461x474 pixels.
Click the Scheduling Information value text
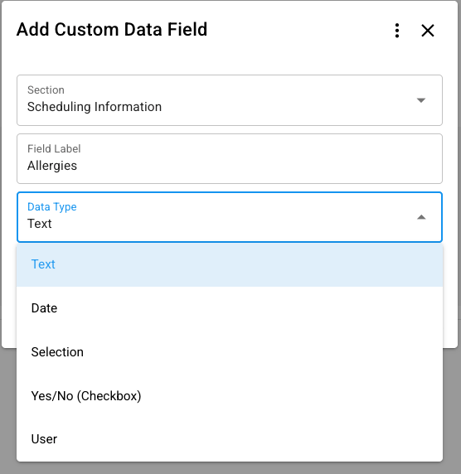[94, 107]
